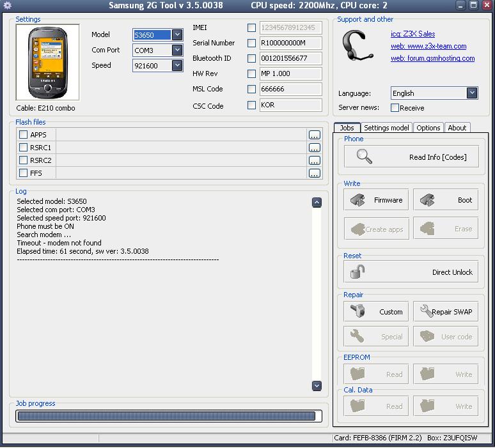Click the Serial Number input field
This screenshot has width=495, height=448.
pos(290,43)
